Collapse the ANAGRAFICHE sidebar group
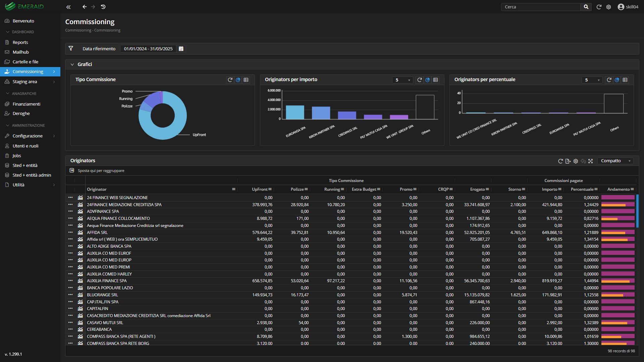Screen dimensions: 644x362 8,94
